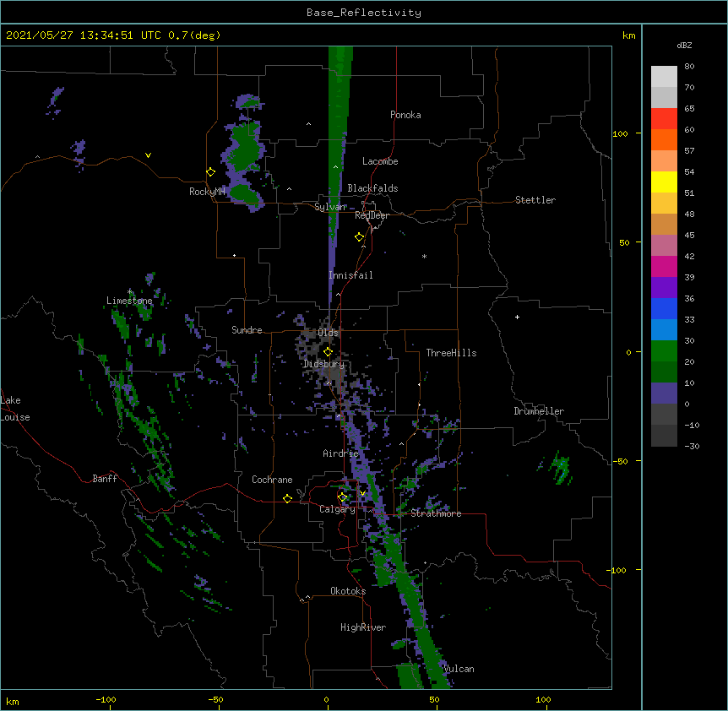Click the Base_Reflectivity title text
728x711 pixels.
[x=364, y=13]
